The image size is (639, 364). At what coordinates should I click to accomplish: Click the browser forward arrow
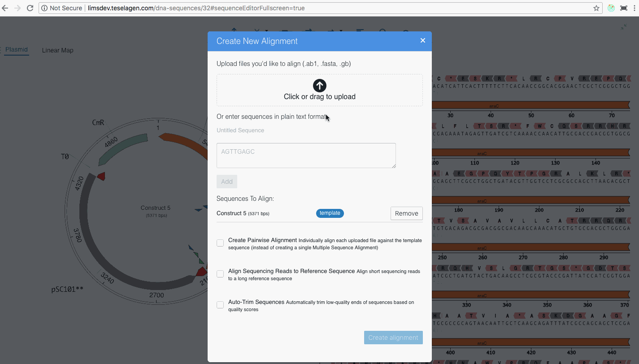coord(17,8)
